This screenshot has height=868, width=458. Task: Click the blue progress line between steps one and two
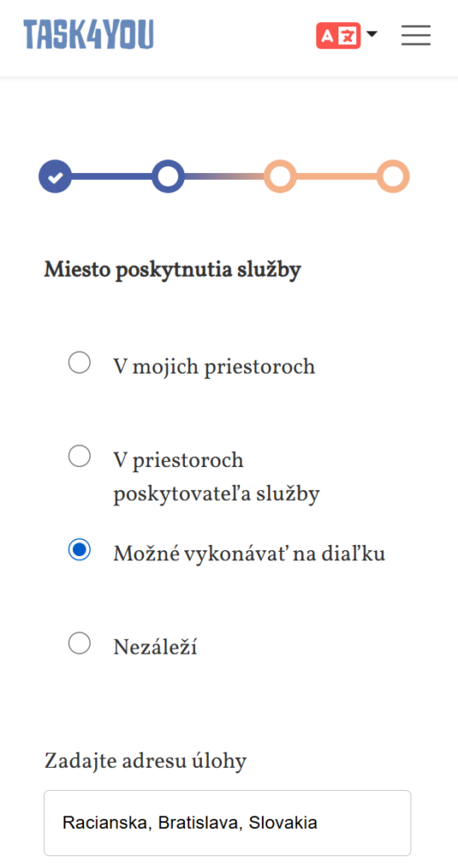pos(111,176)
